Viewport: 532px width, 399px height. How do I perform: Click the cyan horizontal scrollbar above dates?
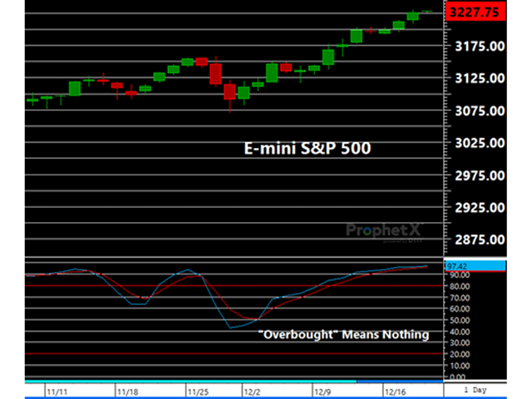[190, 382]
